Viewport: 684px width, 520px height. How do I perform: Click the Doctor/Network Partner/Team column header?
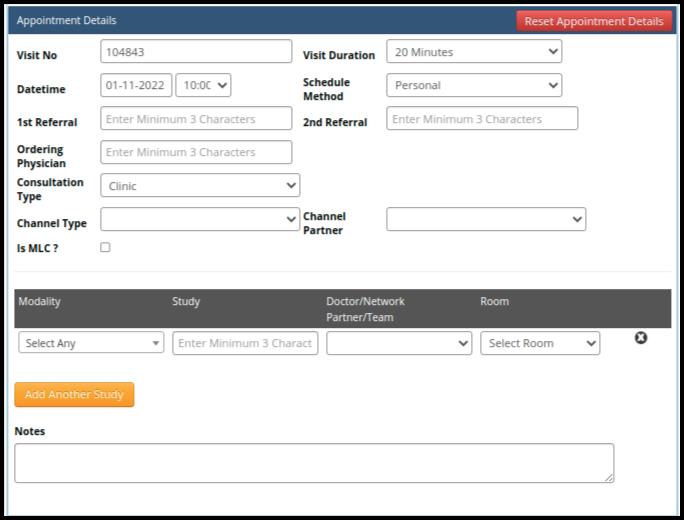(x=366, y=309)
